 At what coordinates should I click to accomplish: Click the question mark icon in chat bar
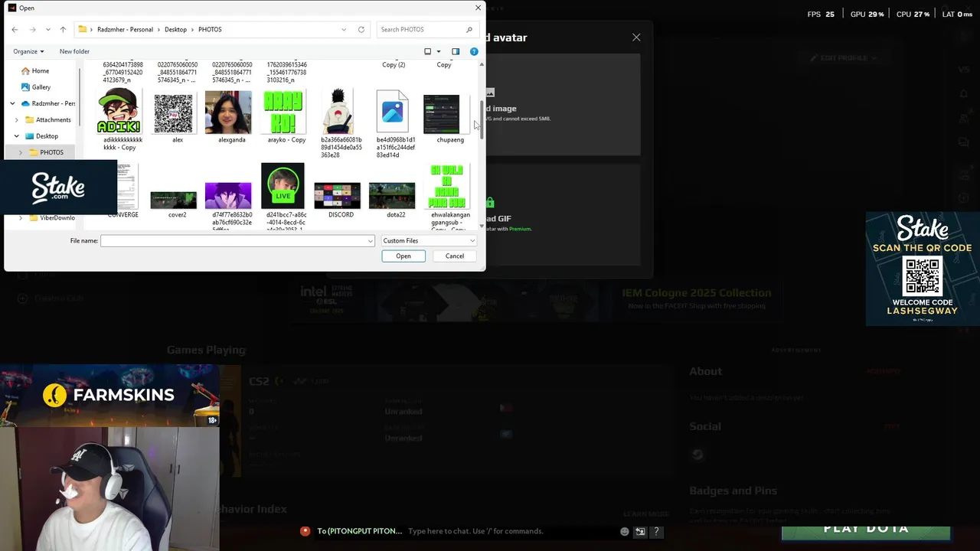(x=656, y=531)
